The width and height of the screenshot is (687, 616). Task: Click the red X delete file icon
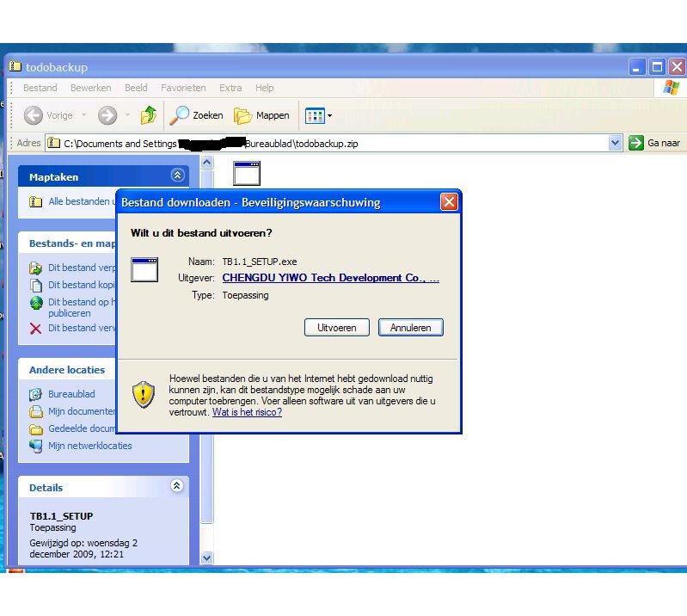pos(35,329)
